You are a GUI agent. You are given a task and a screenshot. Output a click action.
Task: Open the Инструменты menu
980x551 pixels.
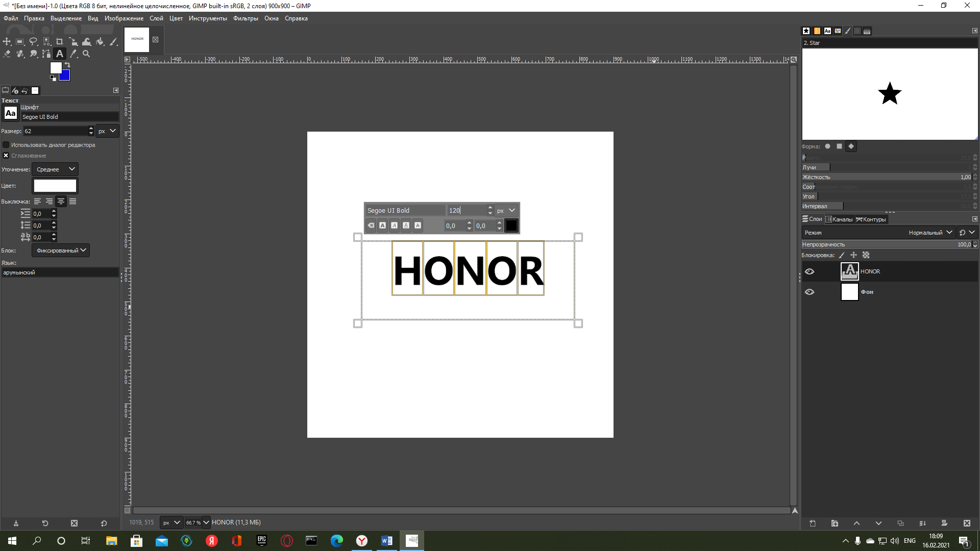(x=208, y=18)
